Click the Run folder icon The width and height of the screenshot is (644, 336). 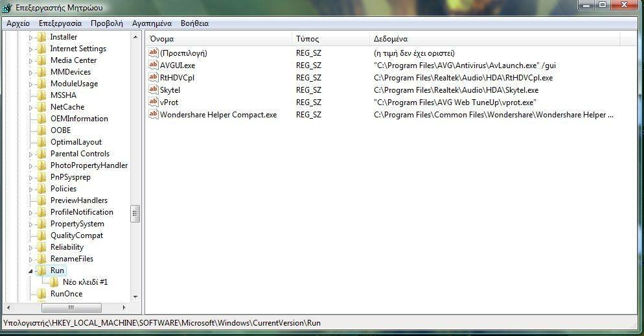[41, 270]
